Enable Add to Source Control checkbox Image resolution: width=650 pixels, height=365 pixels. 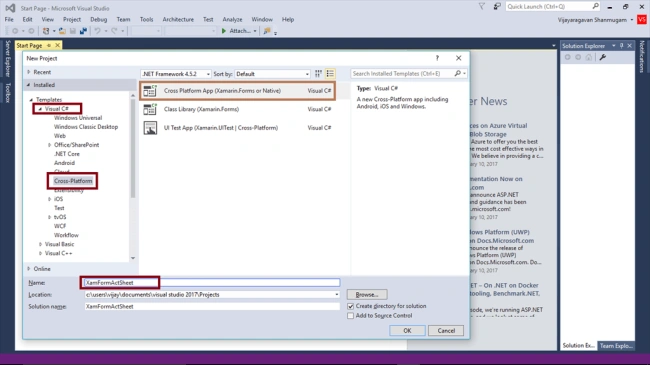click(x=351, y=316)
